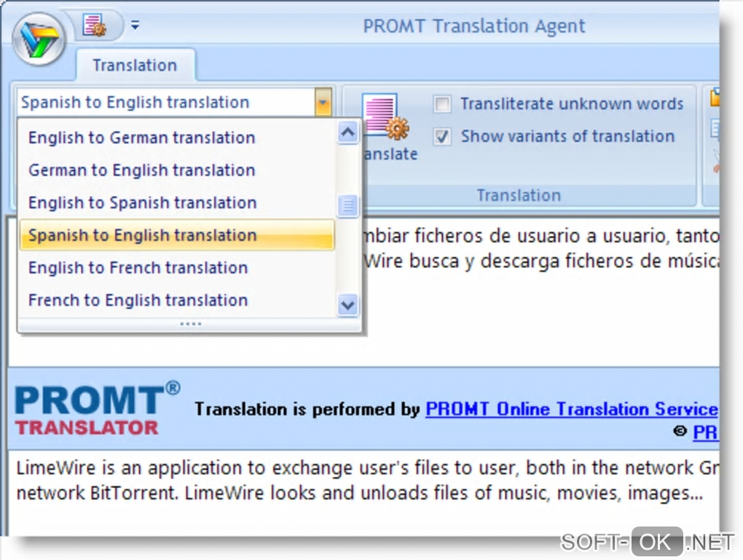Click the dropdown list resize grip dots
The image size is (743, 560).
click(x=191, y=324)
